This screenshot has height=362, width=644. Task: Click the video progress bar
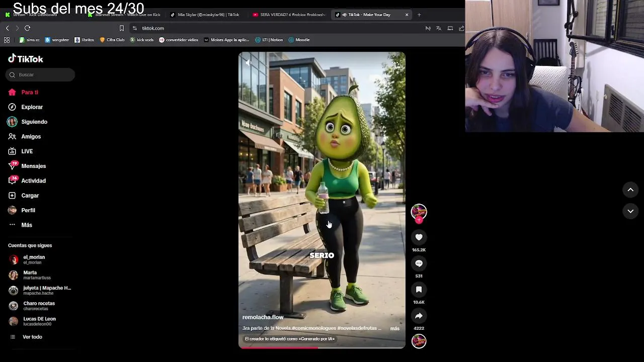322,347
